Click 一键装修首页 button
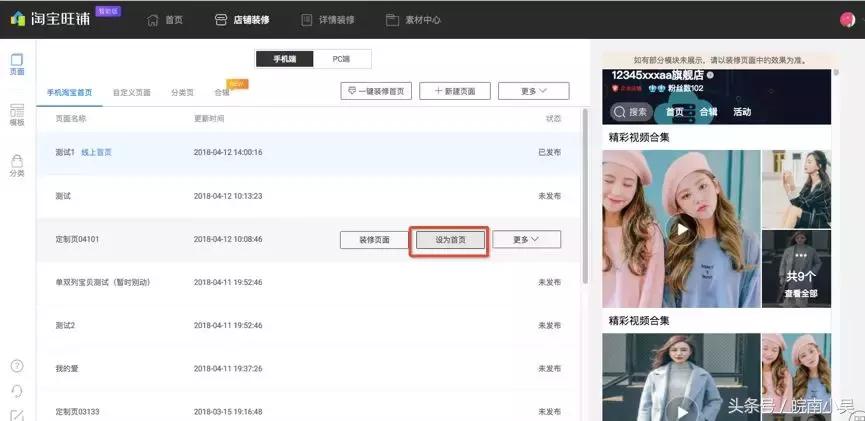This screenshot has width=865, height=421. click(x=376, y=91)
